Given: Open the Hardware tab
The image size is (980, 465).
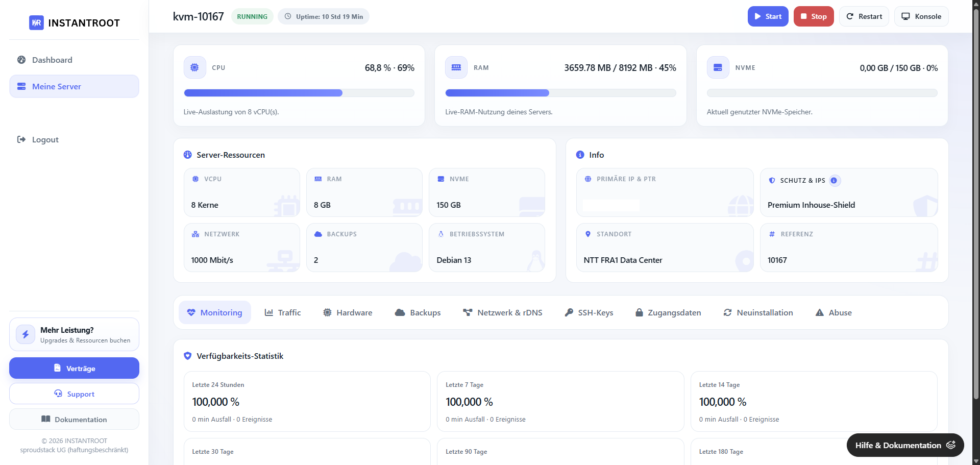Looking at the screenshot, I should [348, 312].
